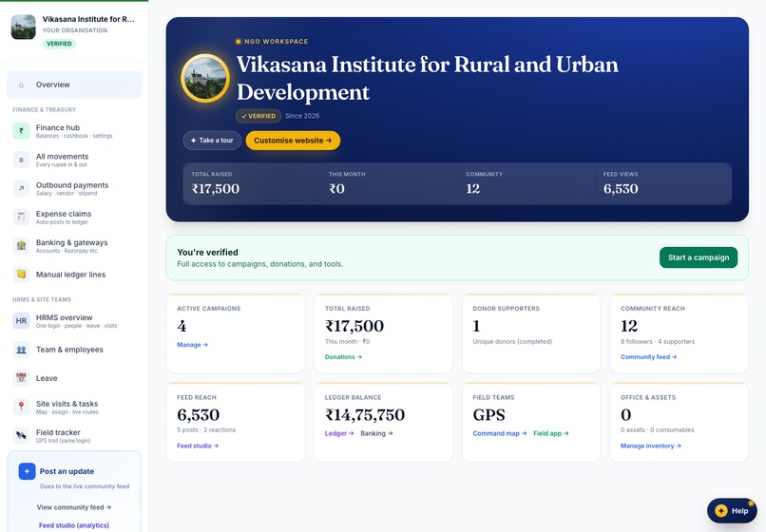Click the NGO WORKSPACE label
Viewport: 766px width, 532px height.
pyautogui.click(x=276, y=42)
